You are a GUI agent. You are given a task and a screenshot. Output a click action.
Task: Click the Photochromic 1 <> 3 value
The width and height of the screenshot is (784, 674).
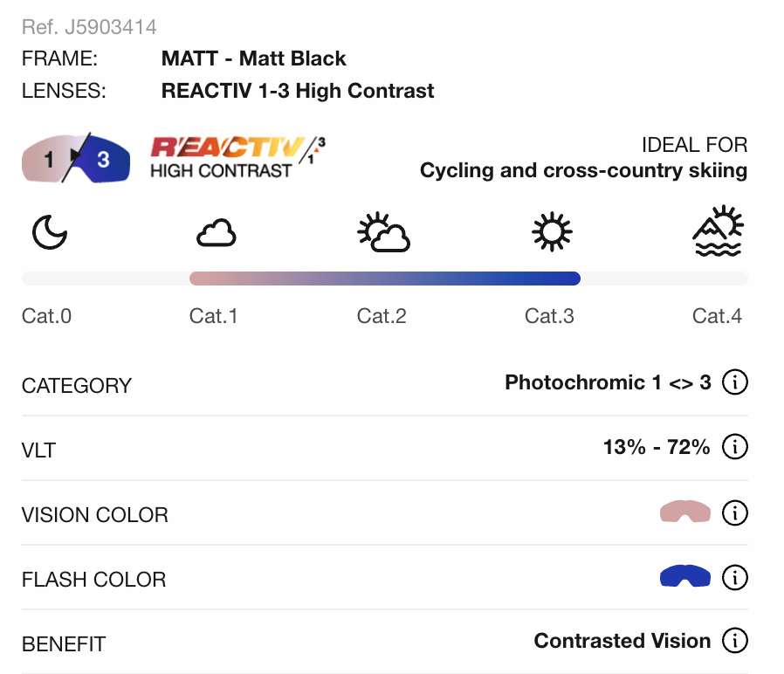[608, 382]
